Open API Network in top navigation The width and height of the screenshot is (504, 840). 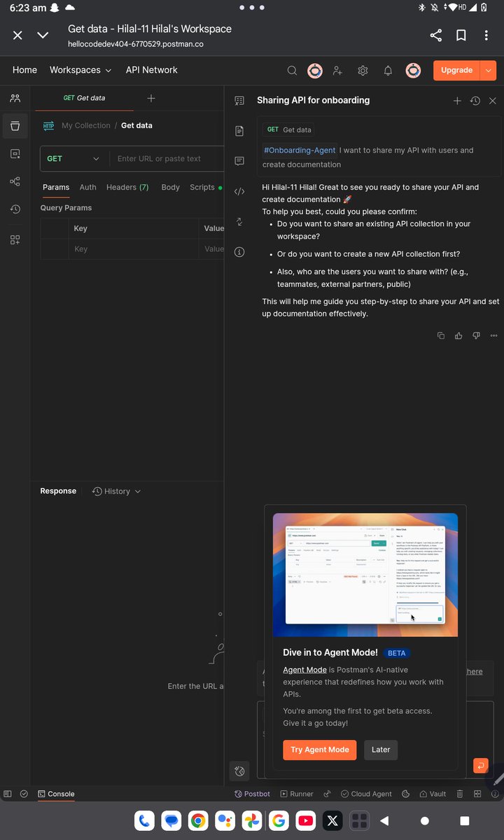coord(152,70)
